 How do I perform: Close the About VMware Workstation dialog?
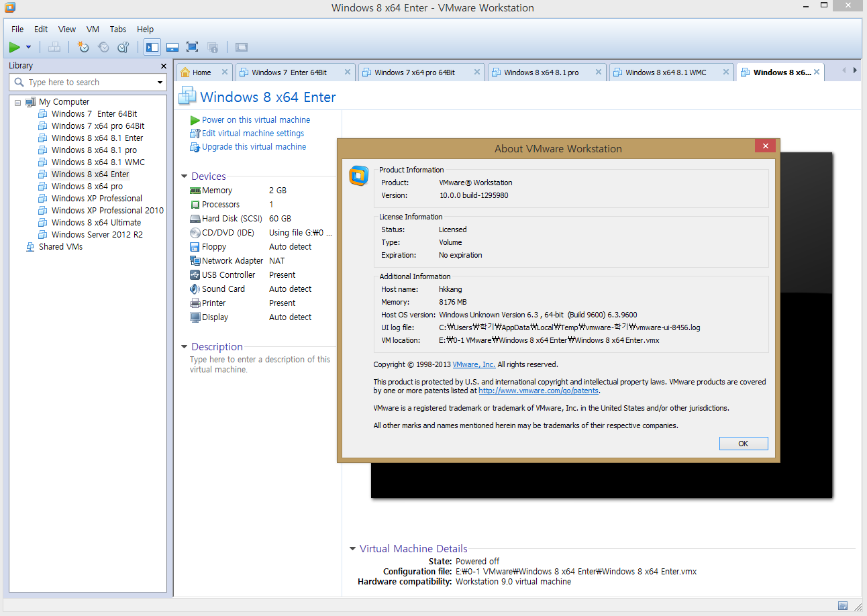pos(765,146)
